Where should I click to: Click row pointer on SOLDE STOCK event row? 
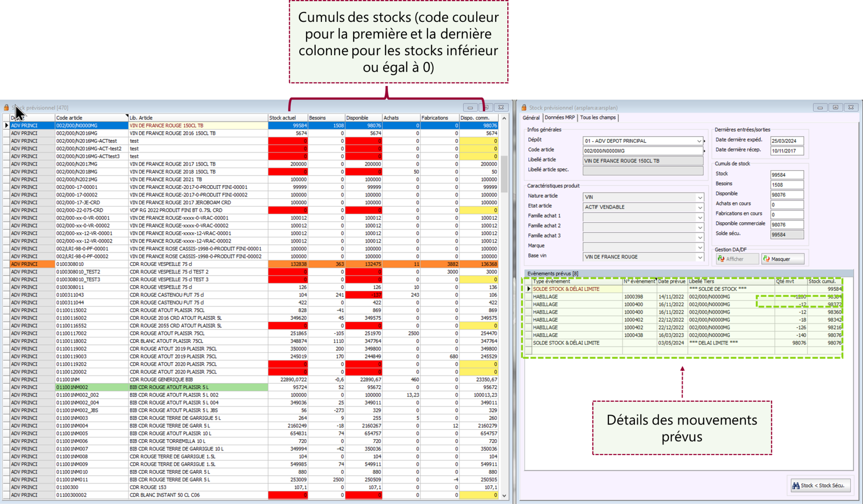pyautogui.click(x=528, y=289)
